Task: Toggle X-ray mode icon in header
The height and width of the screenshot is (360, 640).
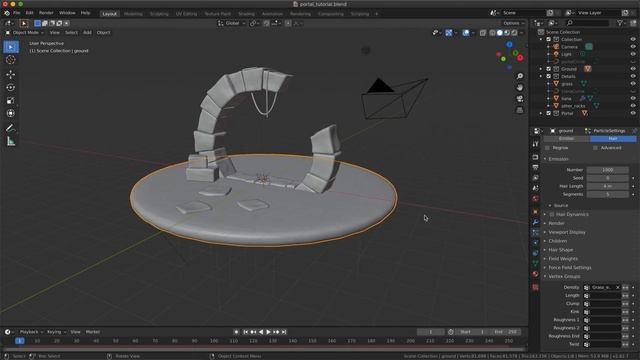Action: click(x=483, y=33)
